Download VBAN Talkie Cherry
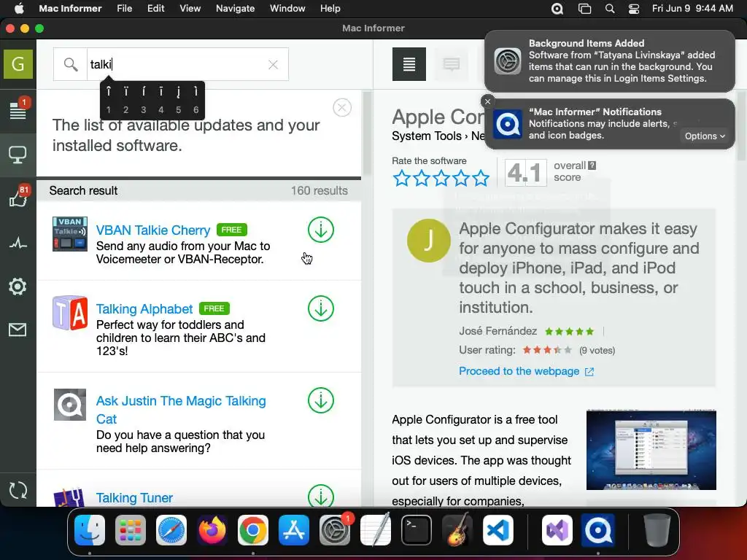 (x=321, y=230)
